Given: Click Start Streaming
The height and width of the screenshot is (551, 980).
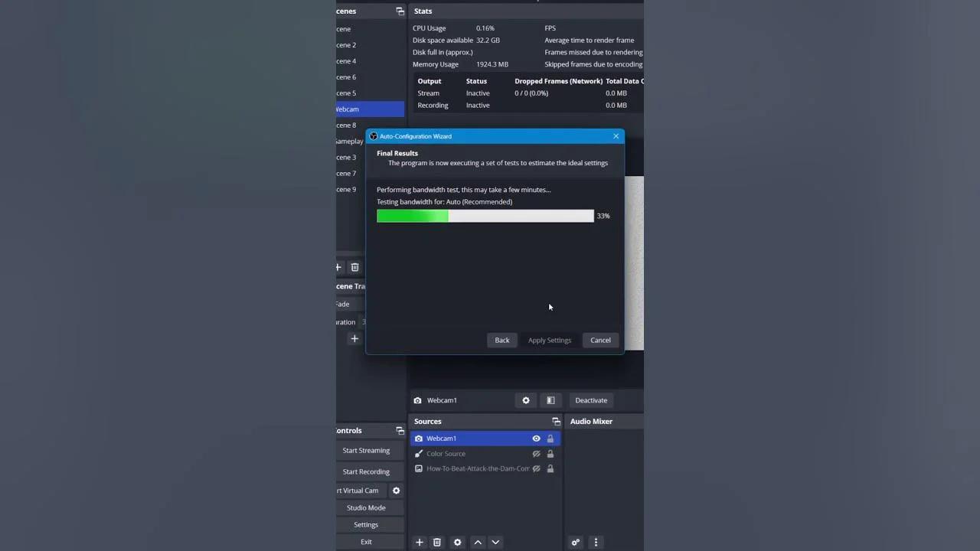Looking at the screenshot, I should coord(366,450).
